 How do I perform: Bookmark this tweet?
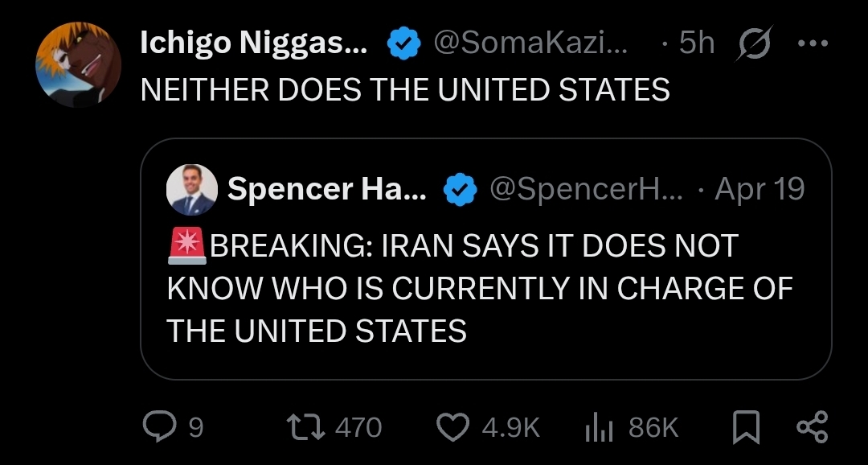747,427
